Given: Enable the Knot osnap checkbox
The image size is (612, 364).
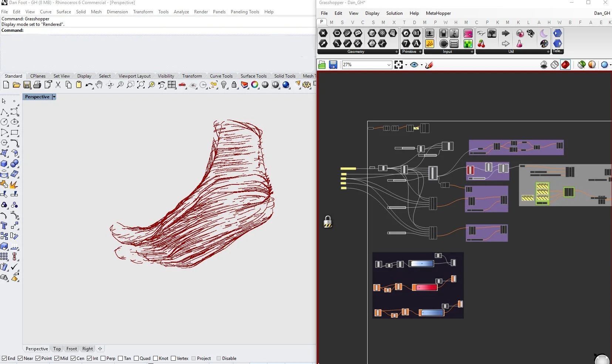Looking at the screenshot, I should click(156, 358).
